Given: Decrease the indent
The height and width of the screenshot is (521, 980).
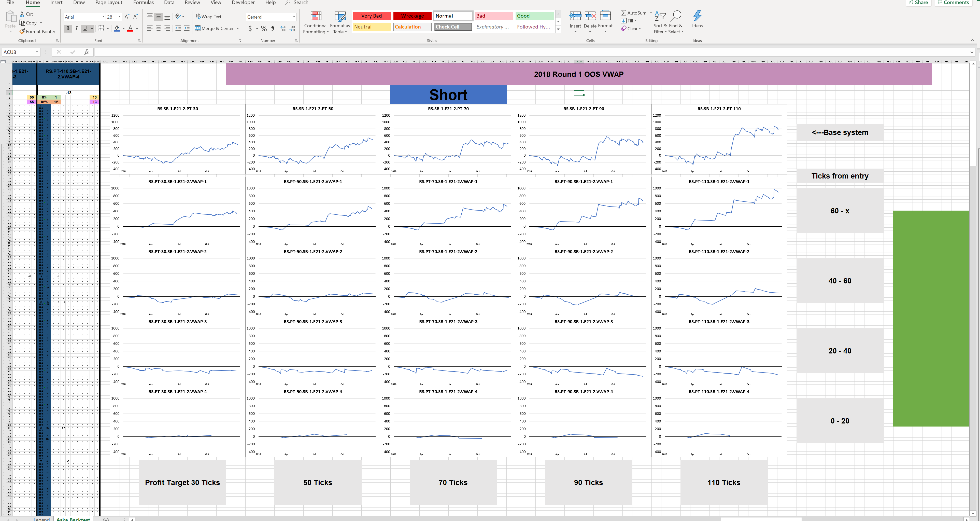Looking at the screenshot, I should [178, 29].
